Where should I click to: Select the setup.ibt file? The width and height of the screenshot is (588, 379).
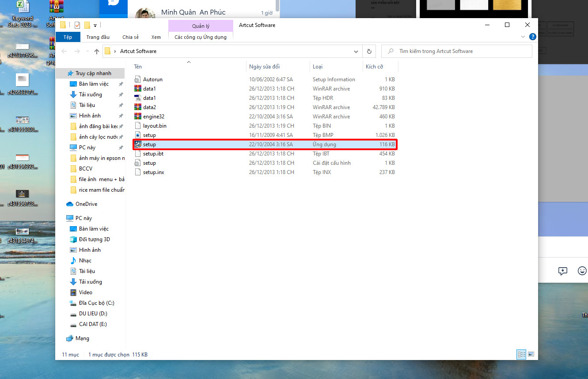pos(265,154)
